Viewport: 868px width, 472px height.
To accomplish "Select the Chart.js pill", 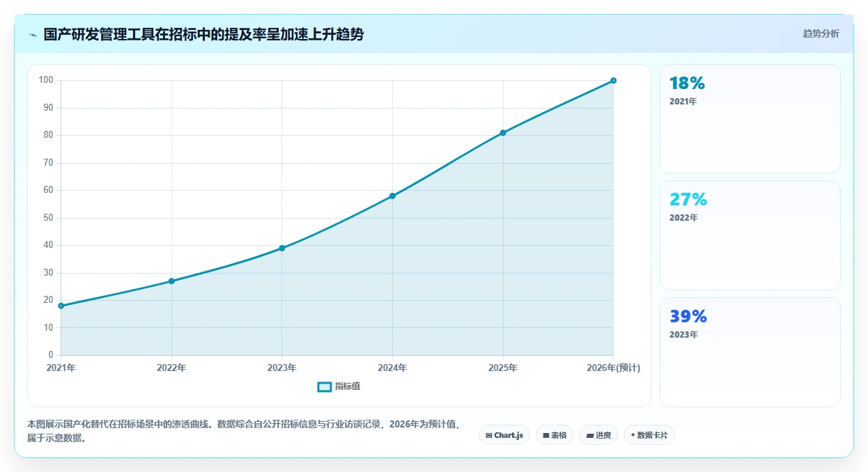I will (x=504, y=435).
